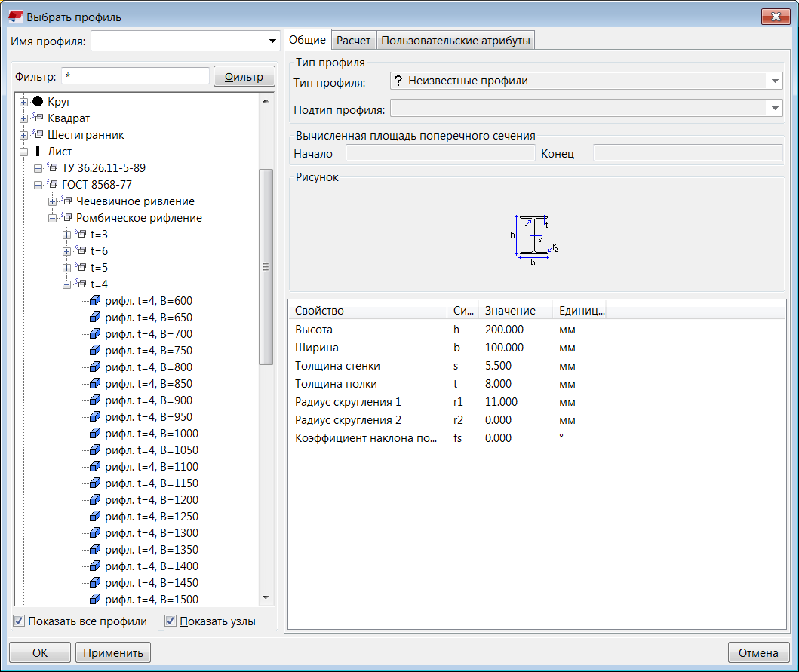Click the black circle icon beside Круг
Screen dimensions: 799x672
(38, 102)
